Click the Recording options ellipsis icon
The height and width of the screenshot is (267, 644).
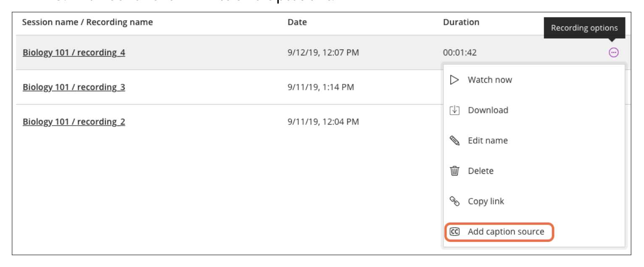click(614, 52)
